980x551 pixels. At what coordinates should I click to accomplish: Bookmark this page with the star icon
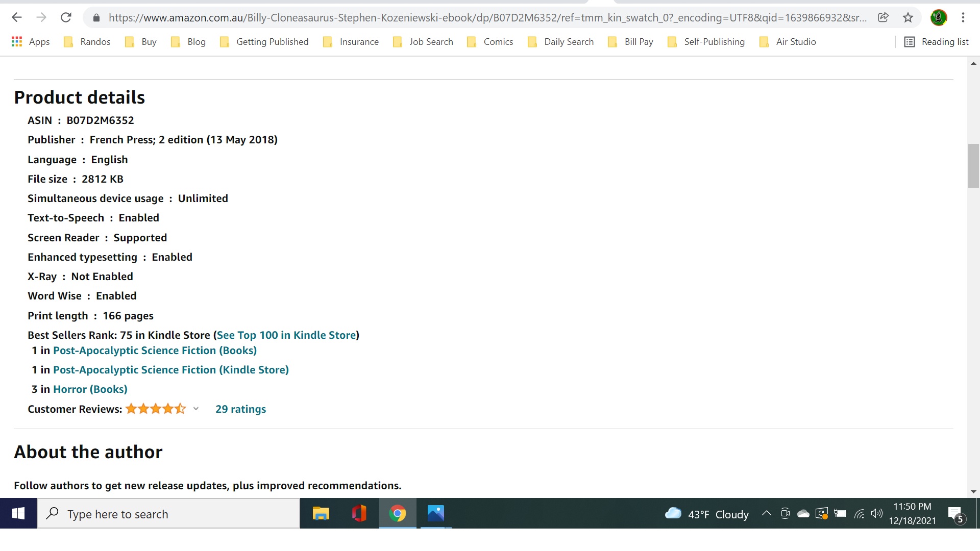point(908,17)
